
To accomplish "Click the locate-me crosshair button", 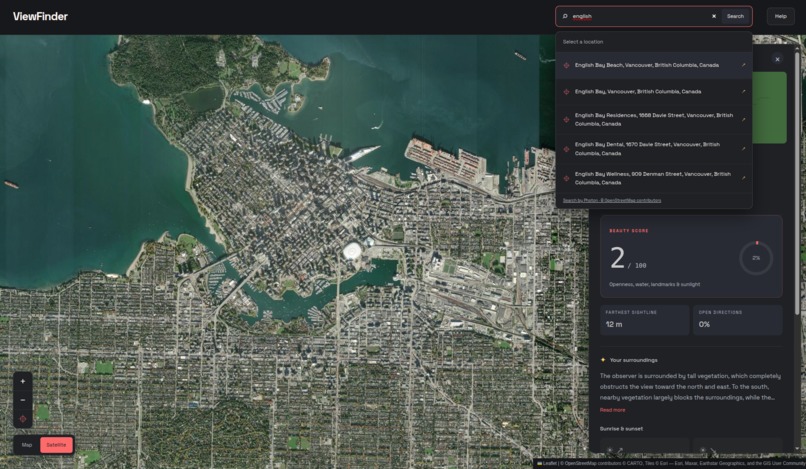I will [23, 419].
